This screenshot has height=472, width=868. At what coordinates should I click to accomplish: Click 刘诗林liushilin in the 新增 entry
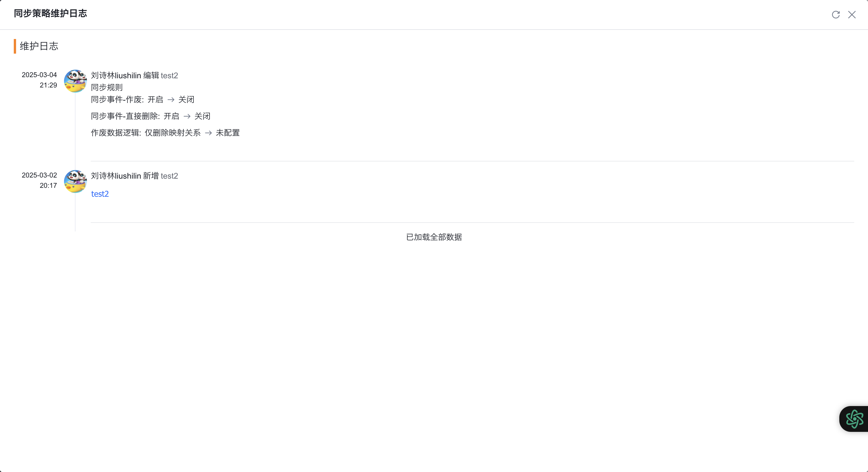(x=116, y=176)
